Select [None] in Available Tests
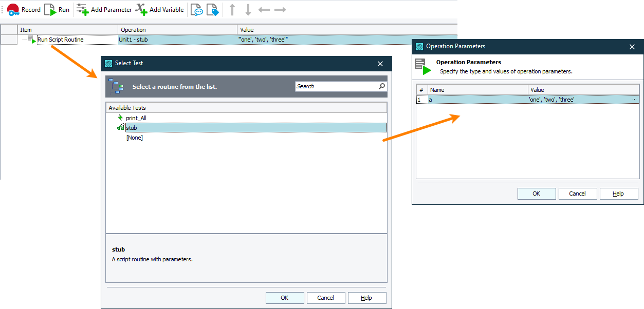644x309 pixels. tap(135, 138)
